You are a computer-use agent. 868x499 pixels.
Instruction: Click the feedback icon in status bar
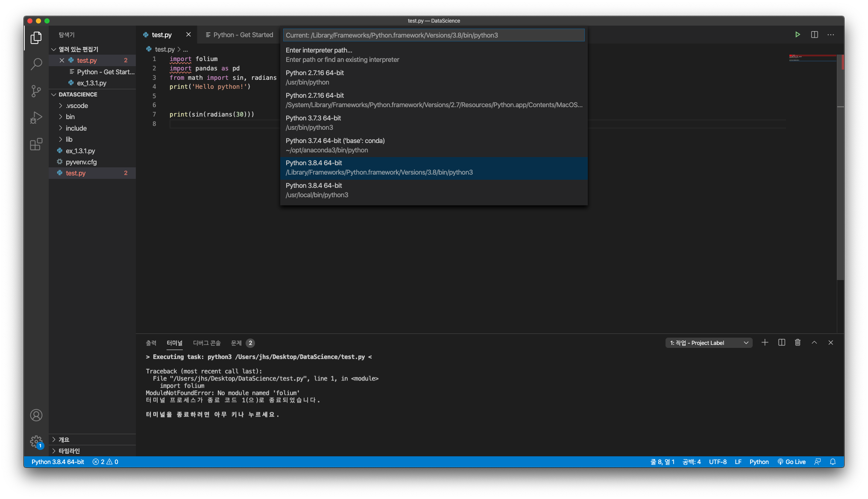pos(817,462)
